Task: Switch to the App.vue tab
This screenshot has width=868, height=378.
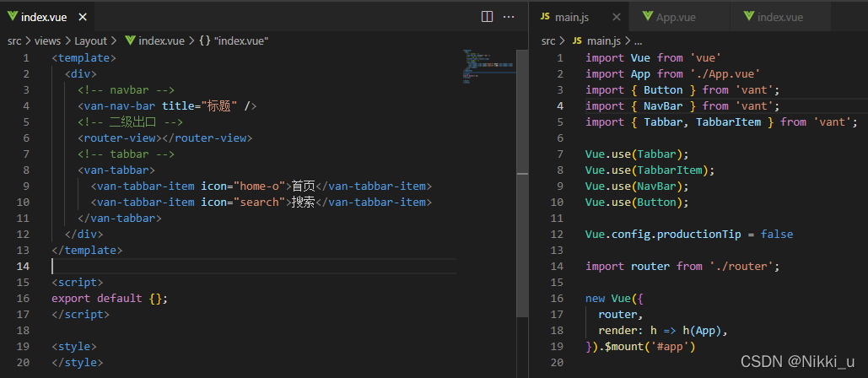Action: pos(679,17)
